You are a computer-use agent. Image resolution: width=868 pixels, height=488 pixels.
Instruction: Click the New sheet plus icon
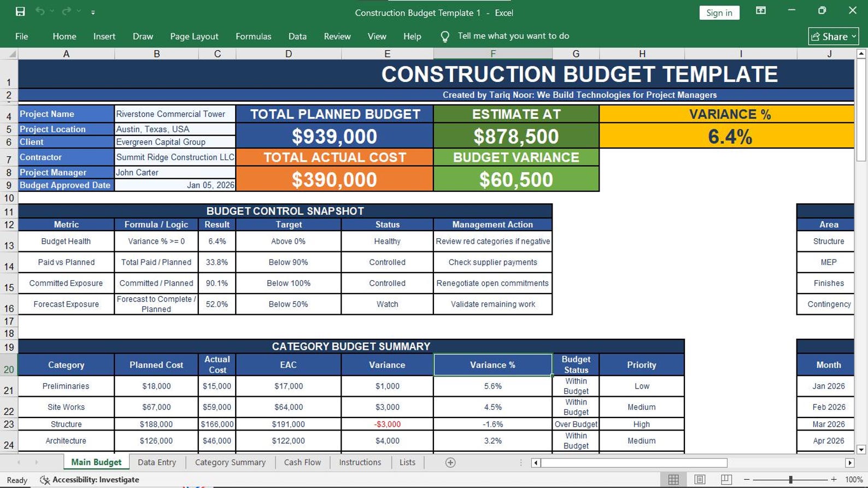click(450, 463)
